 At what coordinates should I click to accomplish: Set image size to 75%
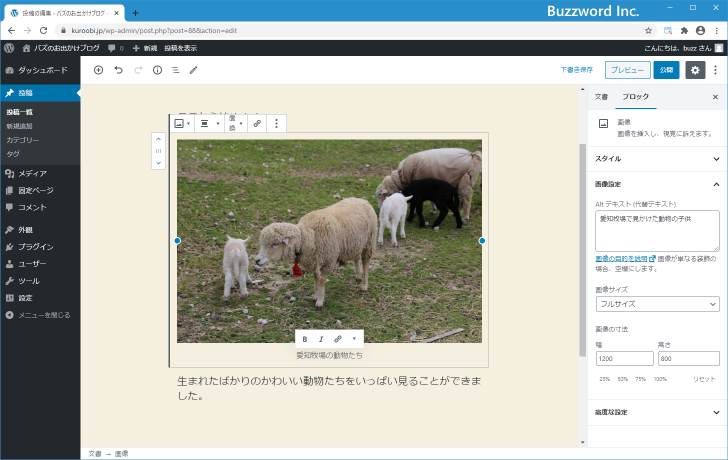(x=641, y=379)
